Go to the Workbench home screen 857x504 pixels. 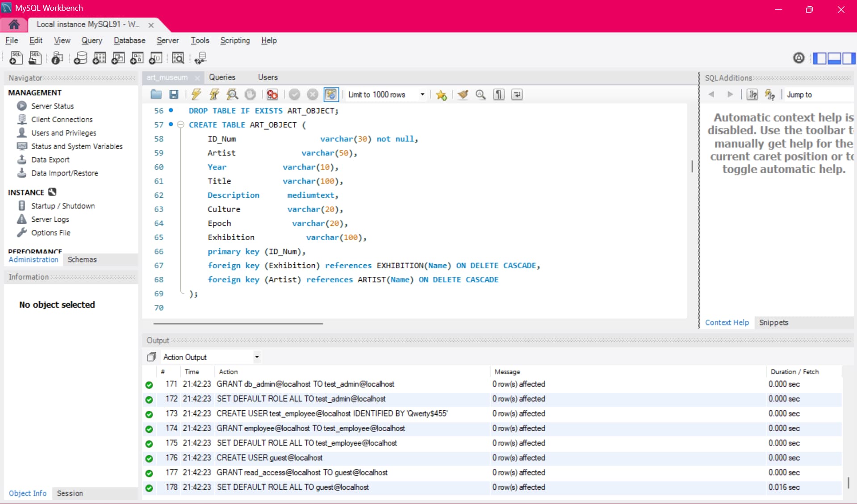coord(14,24)
